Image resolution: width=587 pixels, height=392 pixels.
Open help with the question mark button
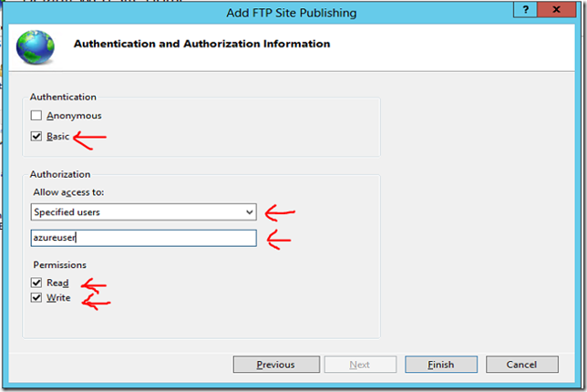[526, 9]
